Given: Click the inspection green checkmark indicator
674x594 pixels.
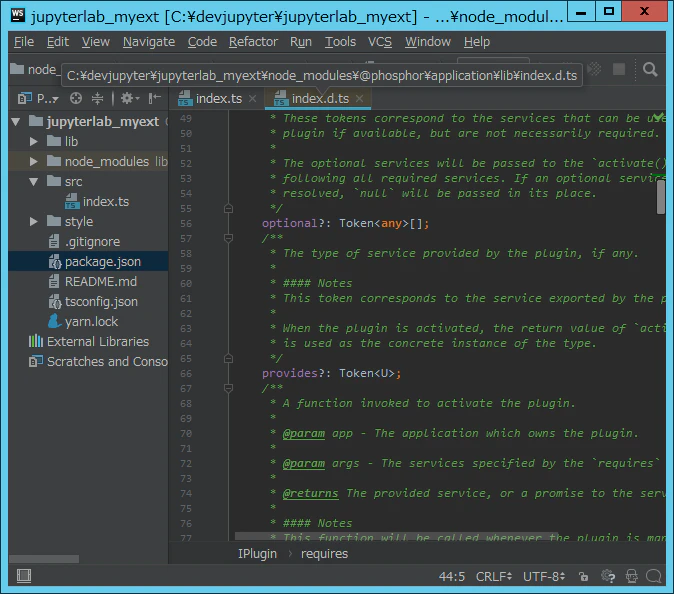Looking at the screenshot, I should click(659, 116).
